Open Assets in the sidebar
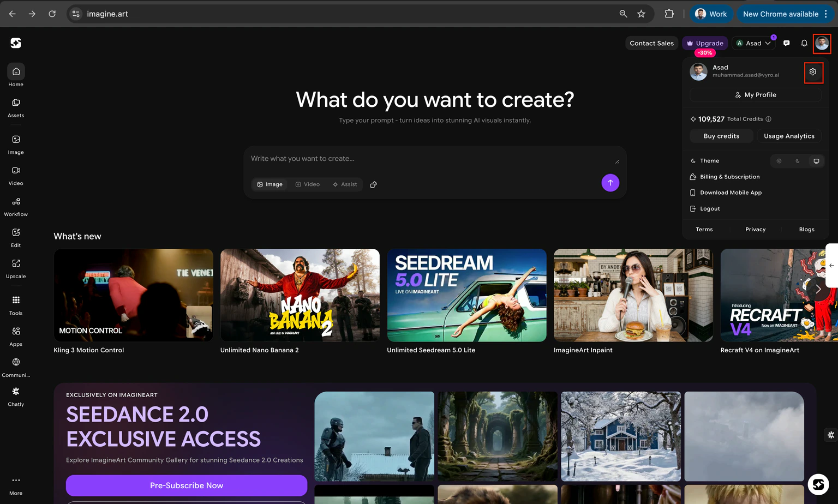838x504 pixels. 16,107
